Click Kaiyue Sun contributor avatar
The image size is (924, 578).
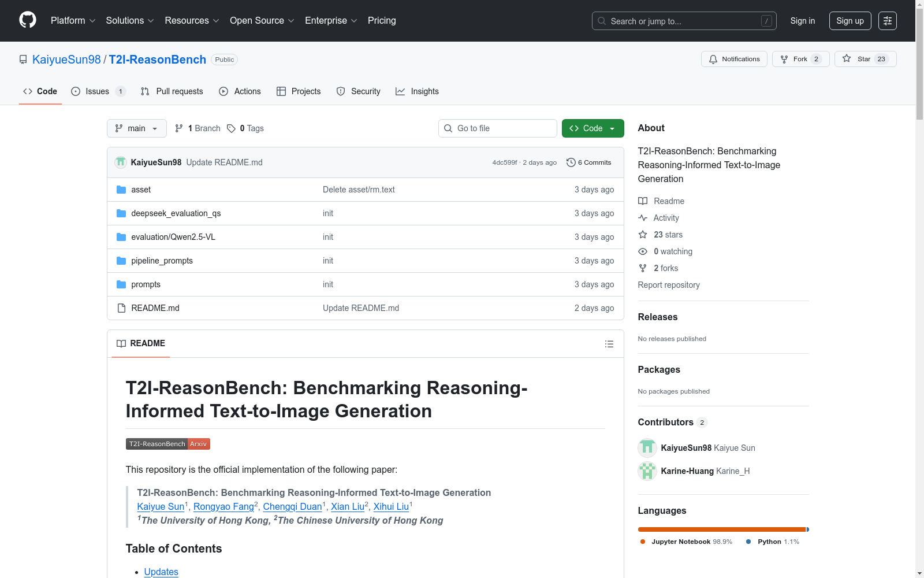(647, 448)
